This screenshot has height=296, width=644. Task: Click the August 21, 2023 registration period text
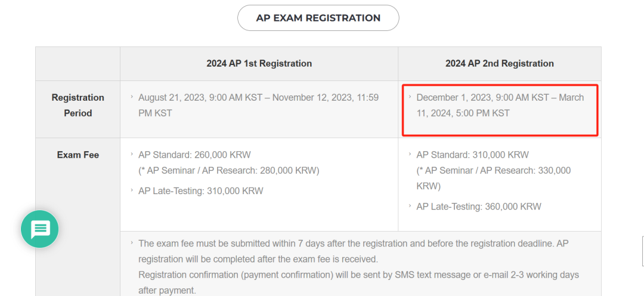click(x=258, y=105)
